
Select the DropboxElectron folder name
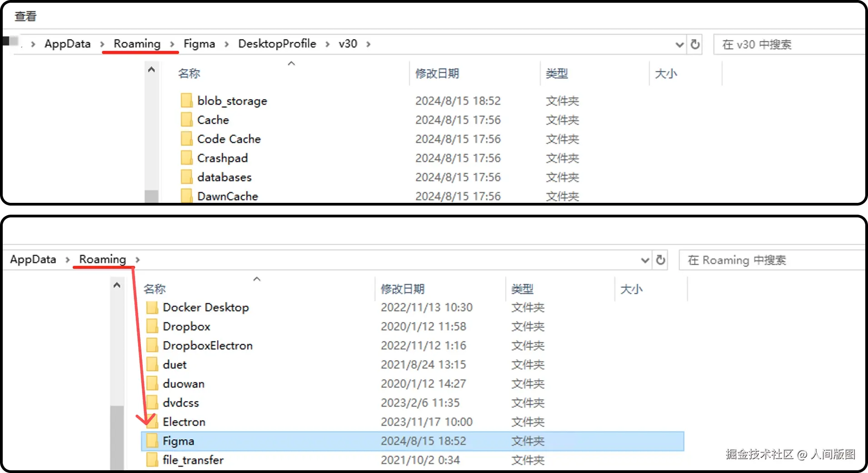208,346
